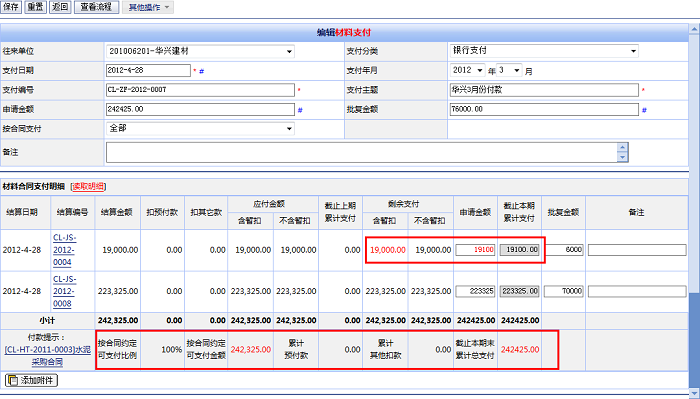Edit 申请金额 field showing 19100

click(x=475, y=250)
